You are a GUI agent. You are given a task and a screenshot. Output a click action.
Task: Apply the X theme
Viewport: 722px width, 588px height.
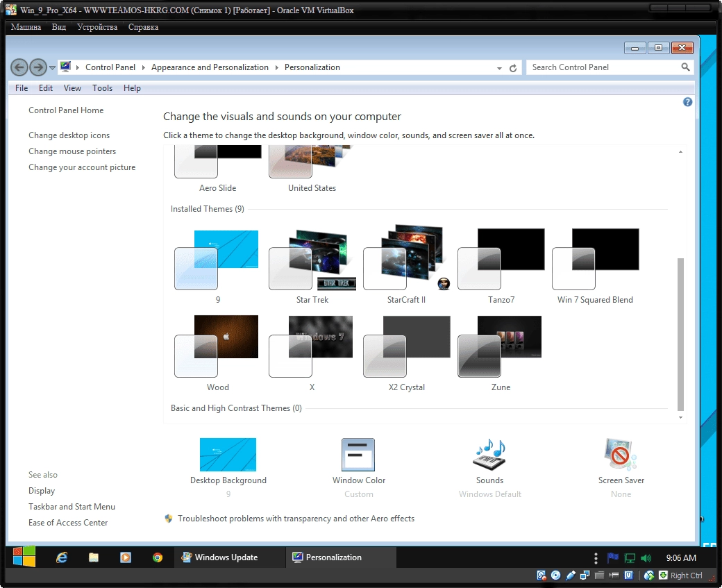tap(312, 353)
